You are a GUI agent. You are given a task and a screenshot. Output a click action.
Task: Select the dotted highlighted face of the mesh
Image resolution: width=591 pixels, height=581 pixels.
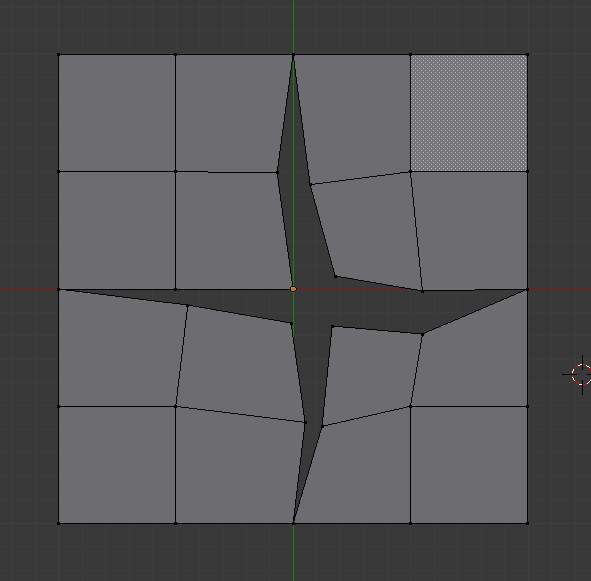click(469, 113)
